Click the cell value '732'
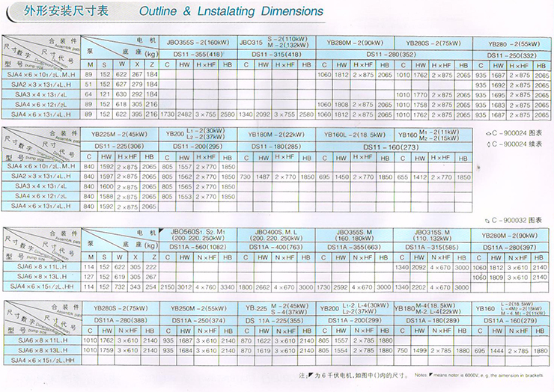This screenshot has height=392, width=554. coord(120,287)
